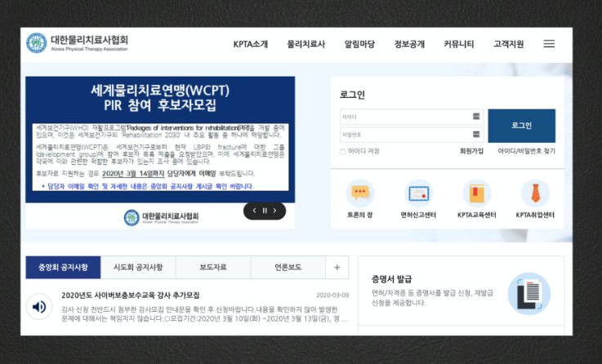
Task: Click notice preview text starting 강사 신청 전반드시
Action: point(204,314)
